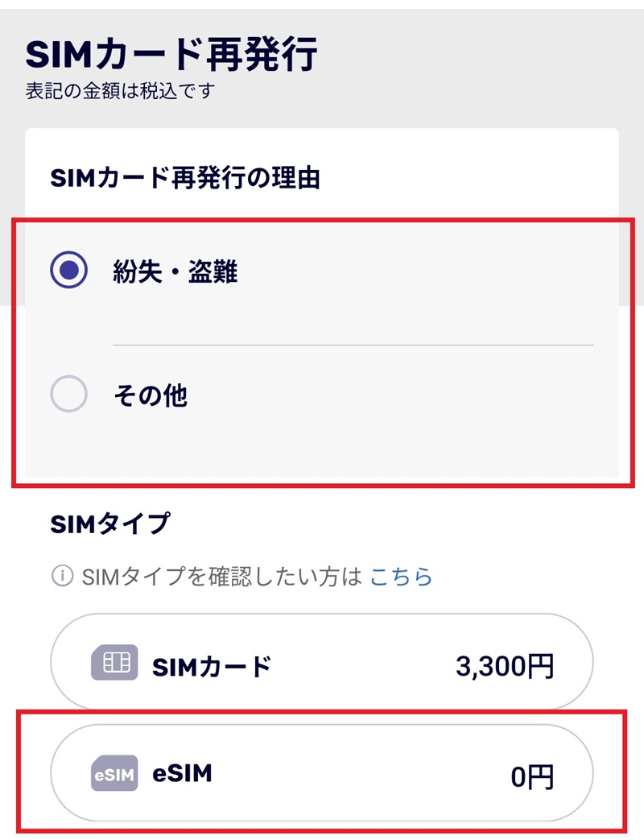Click the info icon beside SIMタイプ note
This screenshot has height=840, width=644.
pyautogui.click(x=62, y=577)
